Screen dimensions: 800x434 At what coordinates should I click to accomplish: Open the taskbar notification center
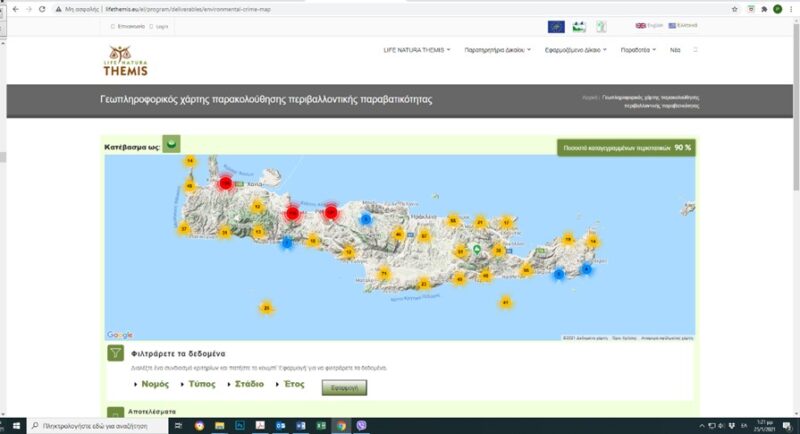(x=787, y=426)
